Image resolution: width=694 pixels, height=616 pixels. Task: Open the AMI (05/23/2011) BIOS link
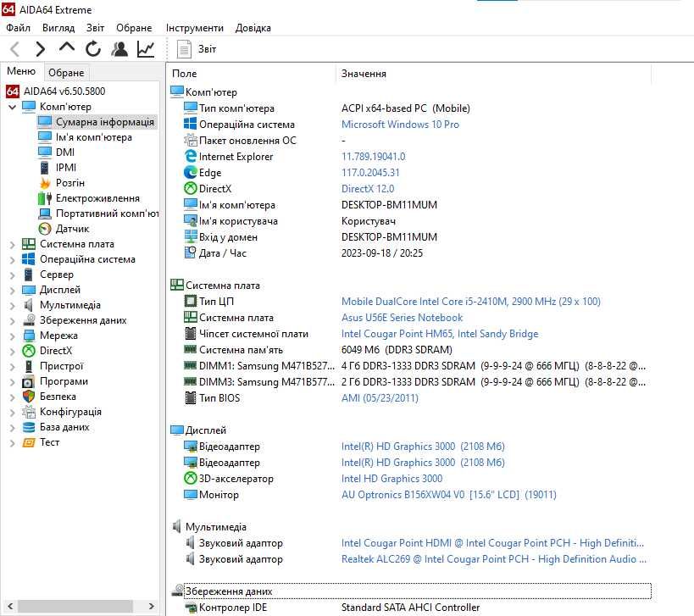click(x=380, y=398)
